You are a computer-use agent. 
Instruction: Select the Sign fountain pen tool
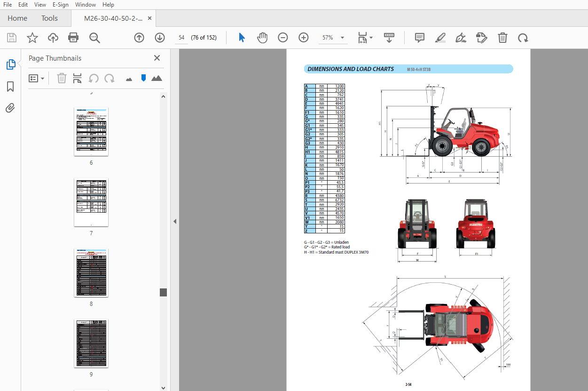461,38
